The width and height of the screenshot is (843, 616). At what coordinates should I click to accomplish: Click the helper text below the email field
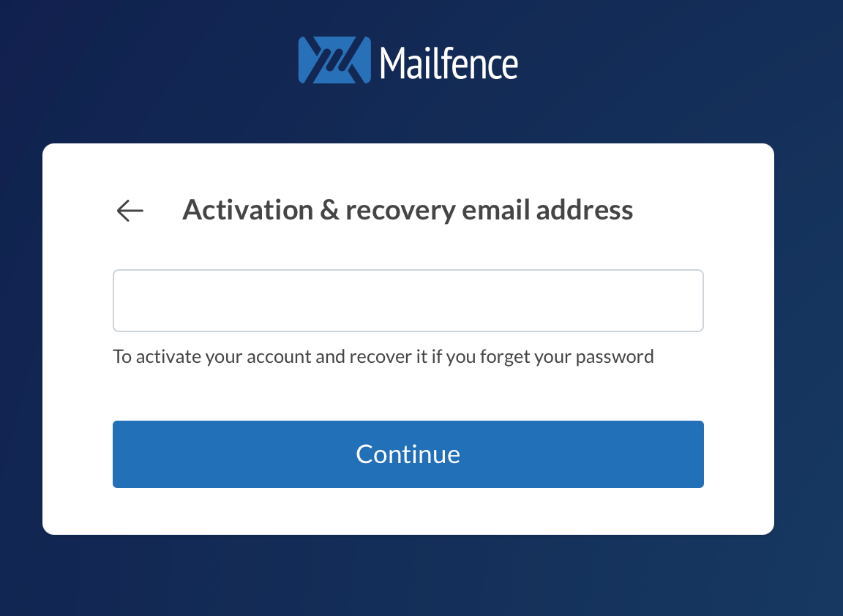point(382,356)
